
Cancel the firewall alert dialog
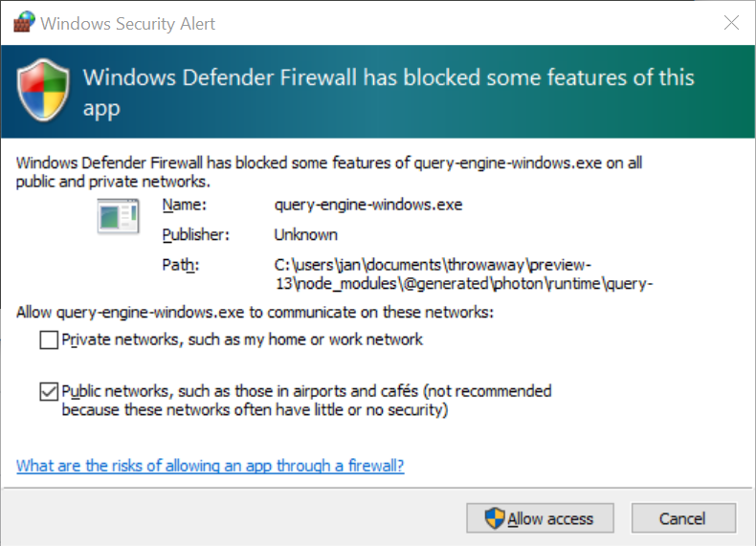(683, 518)
